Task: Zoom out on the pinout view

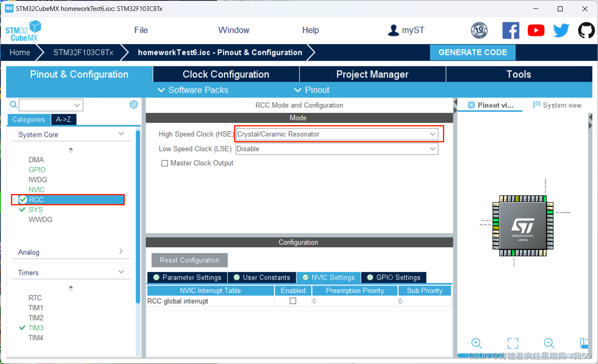Action: [549, 343]
